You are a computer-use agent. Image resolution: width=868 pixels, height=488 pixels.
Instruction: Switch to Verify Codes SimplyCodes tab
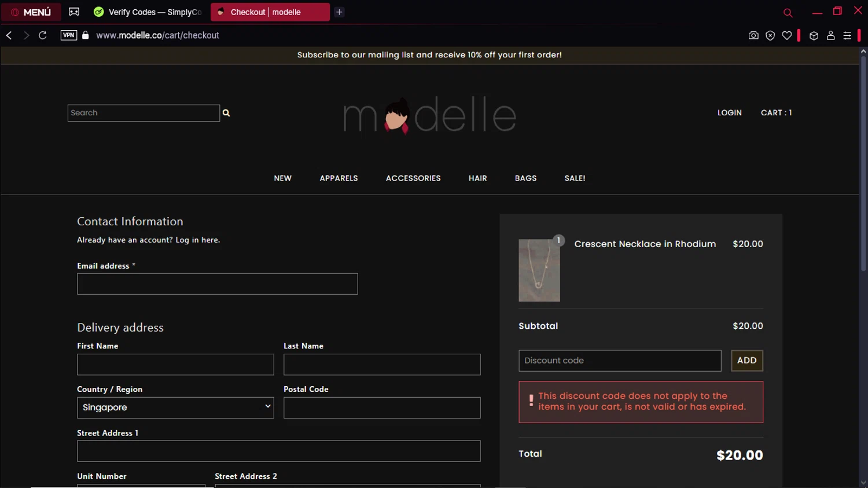point(149,12)
